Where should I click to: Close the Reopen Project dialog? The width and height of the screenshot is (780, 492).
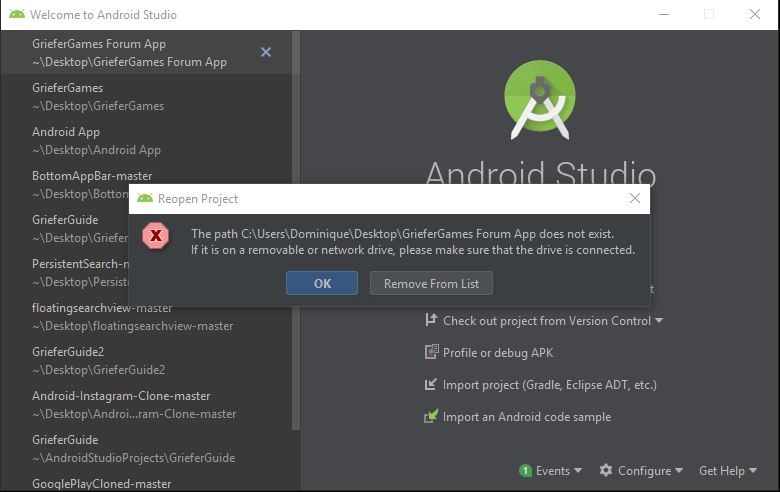(x=635, y=198)
